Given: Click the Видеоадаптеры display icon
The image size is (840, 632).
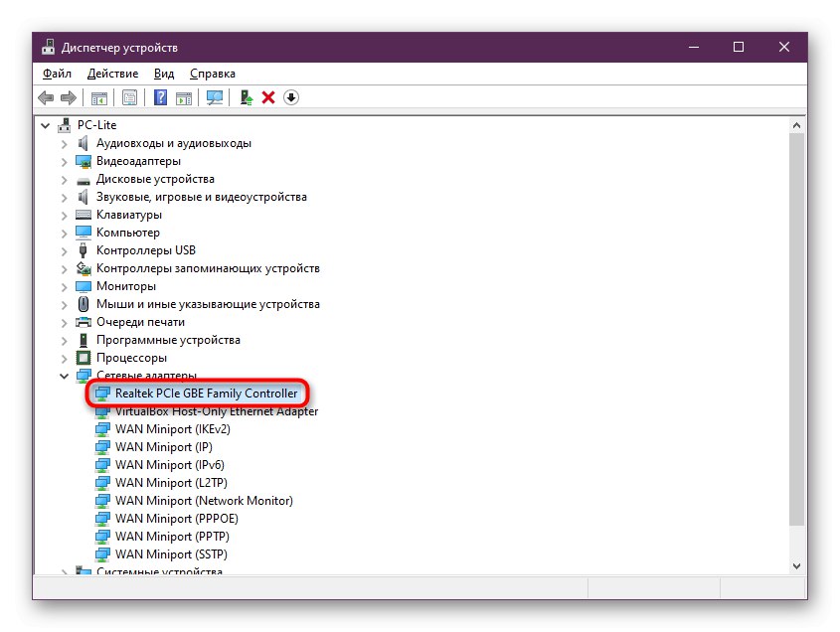Looking at the screenshot, I should click(84, 161).
